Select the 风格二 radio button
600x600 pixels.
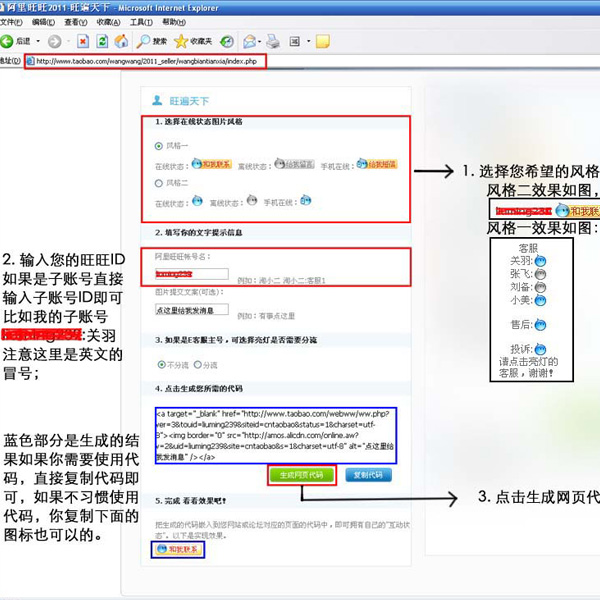click(x=159, y=184)
